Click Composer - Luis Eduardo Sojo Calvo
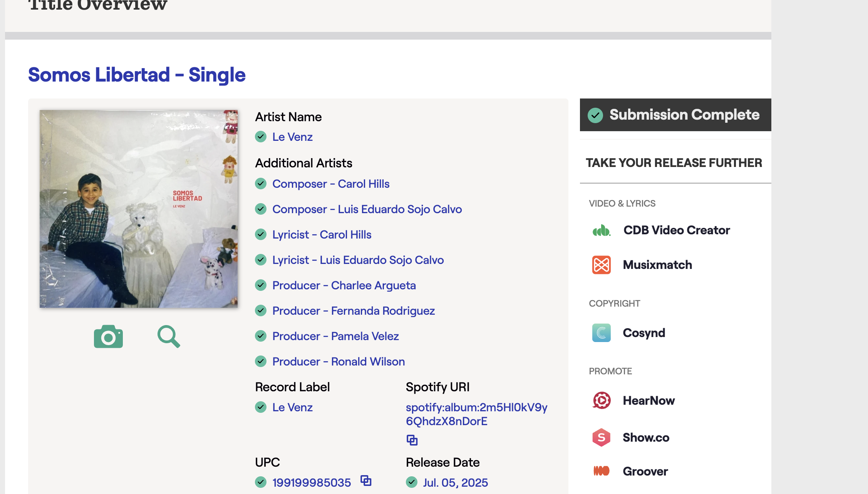This screenshot has width=868, height=494. point(367,209)
